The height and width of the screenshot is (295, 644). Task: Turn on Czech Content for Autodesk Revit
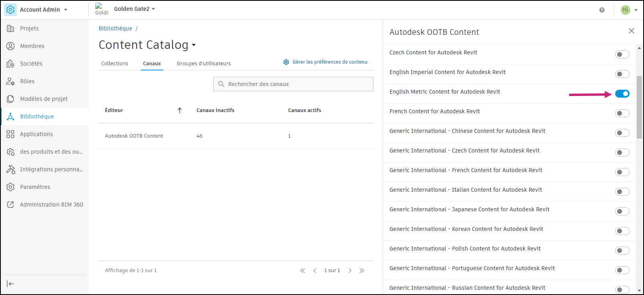click(622, 54)
